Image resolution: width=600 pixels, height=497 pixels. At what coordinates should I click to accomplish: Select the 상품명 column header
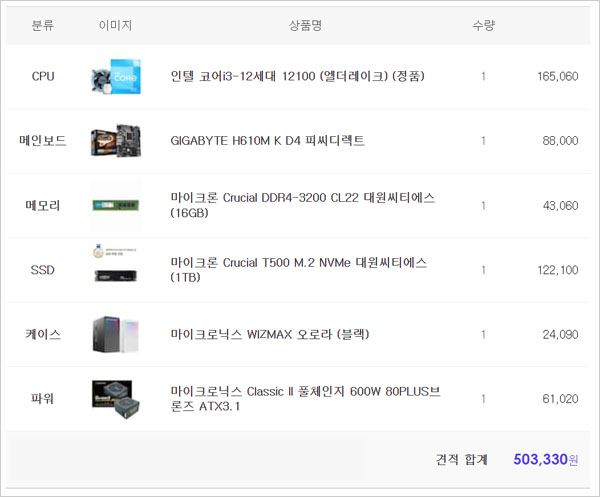click(305, 25)
